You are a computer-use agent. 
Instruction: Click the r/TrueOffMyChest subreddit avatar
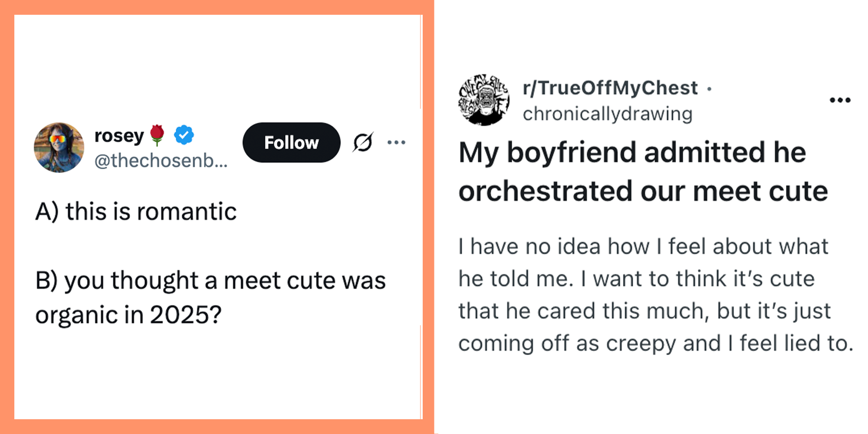tap(484, 99)
